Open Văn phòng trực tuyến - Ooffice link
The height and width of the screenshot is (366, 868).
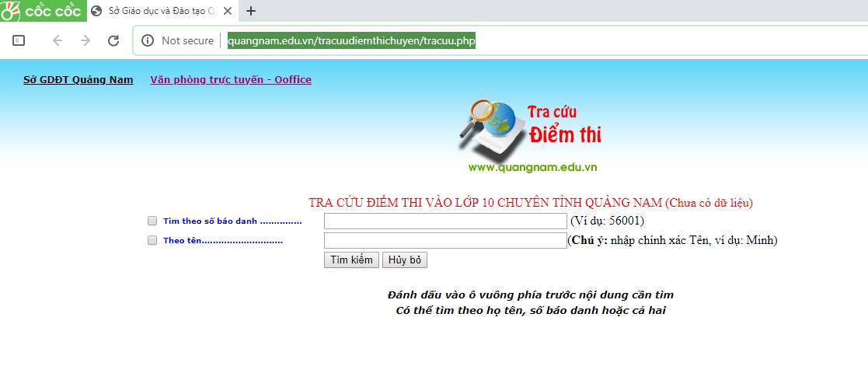(x=231, y=80)
